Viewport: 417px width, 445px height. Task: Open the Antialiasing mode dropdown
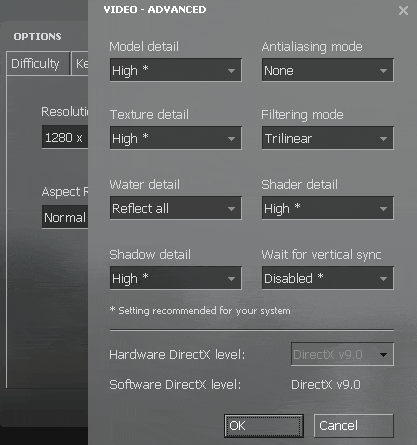click(x=328, y=70)
